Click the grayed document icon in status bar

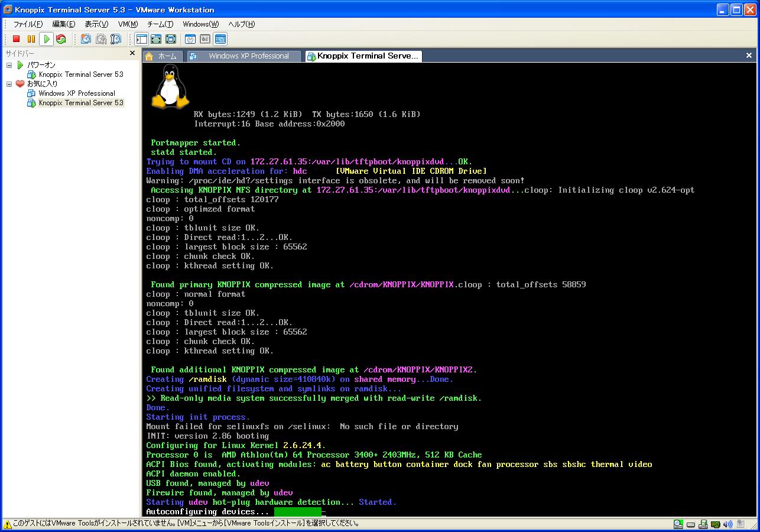(x=739, y=524)
